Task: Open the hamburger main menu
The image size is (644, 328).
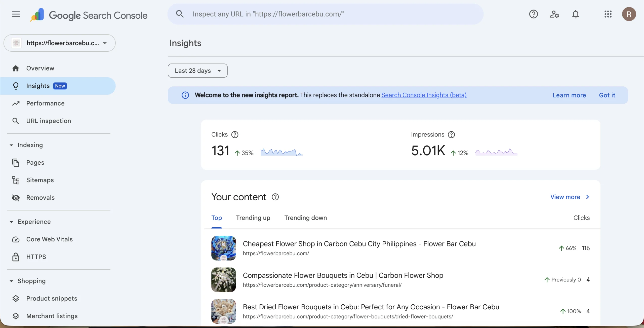Action: (x=16, y=14)
